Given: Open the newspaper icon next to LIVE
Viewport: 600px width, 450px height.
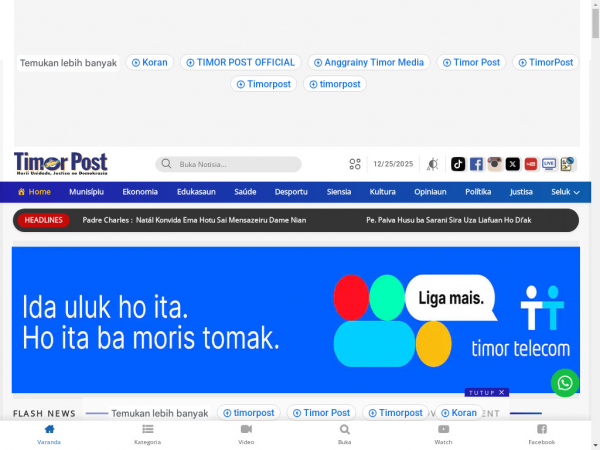Looking at the screenshot, I should pos(567,164).
